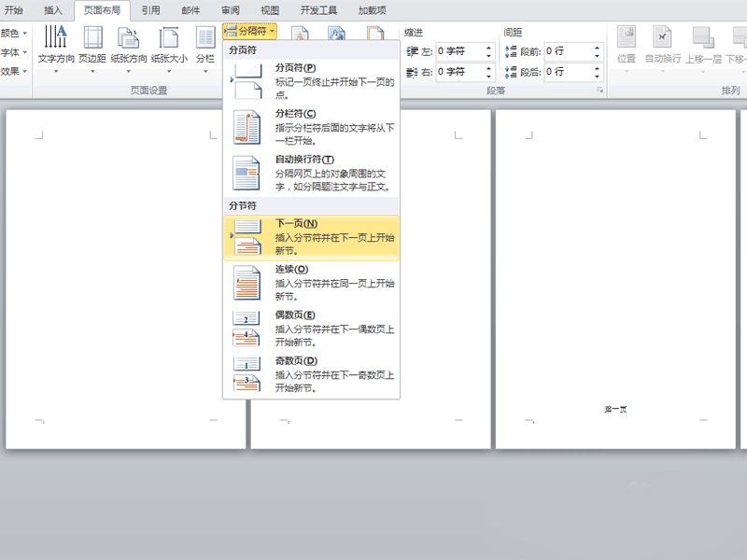This screenshot has height=560, width=747.
Task: Switch to the 审阅 (Review) tab
Action: [230, 10]
